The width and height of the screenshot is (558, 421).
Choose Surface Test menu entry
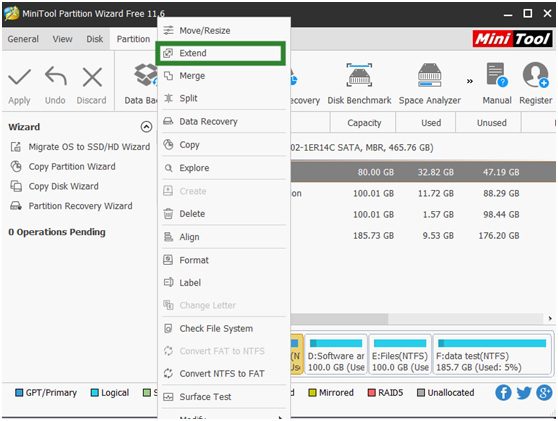point(223,397)
